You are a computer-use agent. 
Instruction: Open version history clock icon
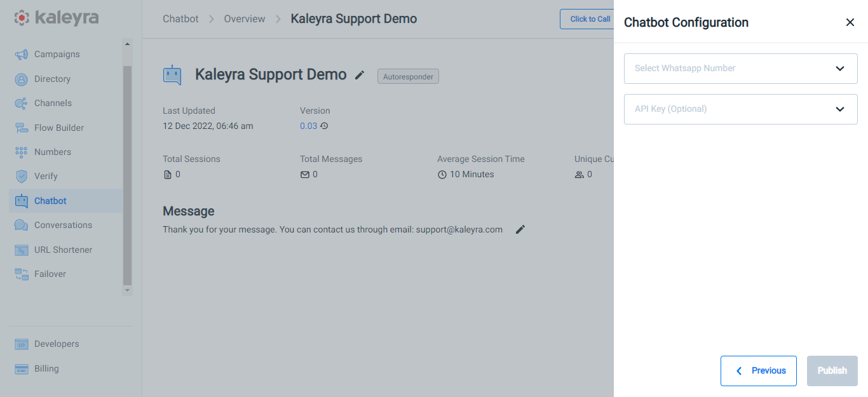tap(324, 126)
